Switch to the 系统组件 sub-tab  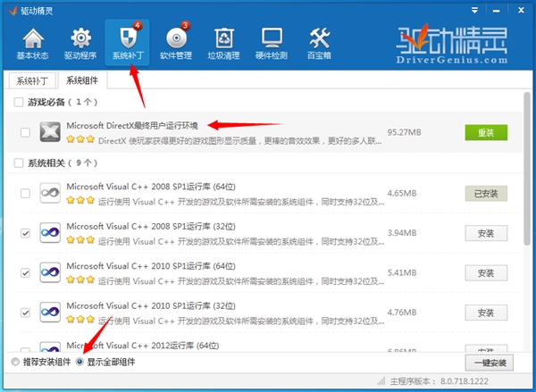(82, 80)
